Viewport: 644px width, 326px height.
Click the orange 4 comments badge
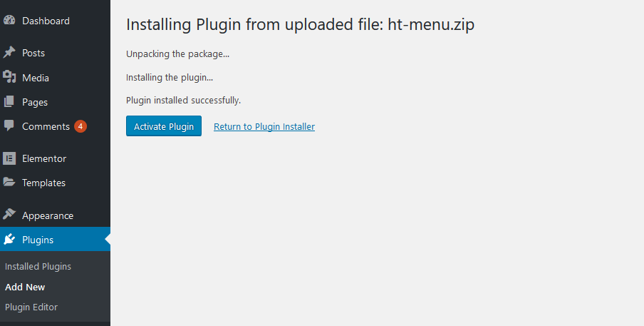[80, 126]
